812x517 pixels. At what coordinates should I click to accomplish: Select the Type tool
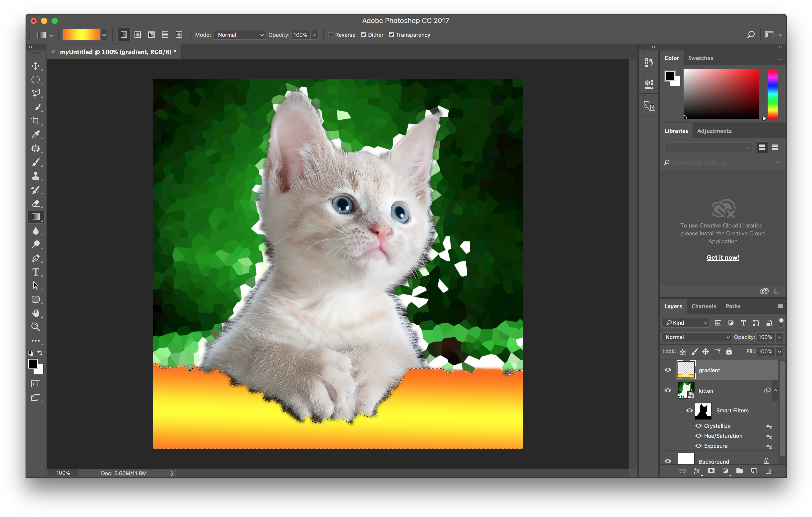[x=36, y=272]
